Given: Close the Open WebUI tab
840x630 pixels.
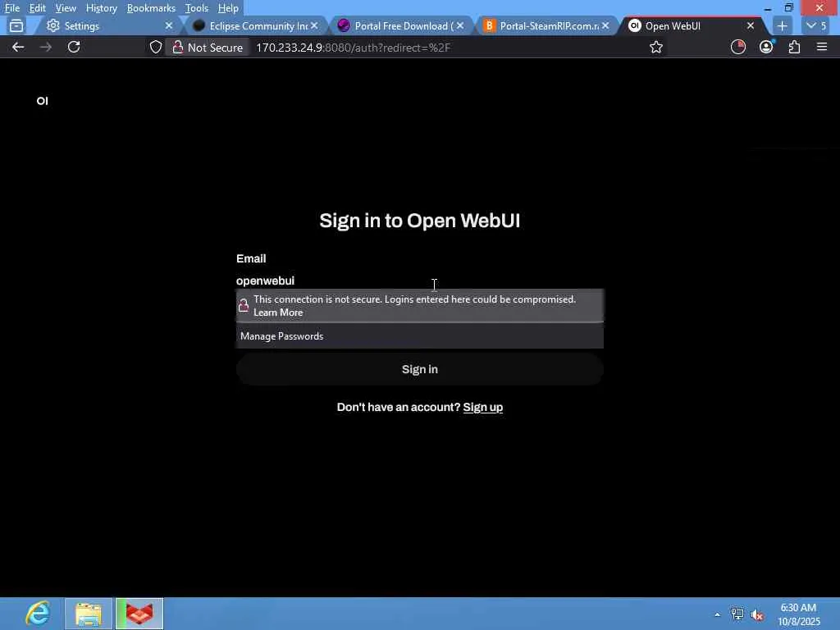Looking at the screenshot, I should (x=751, y=25).
